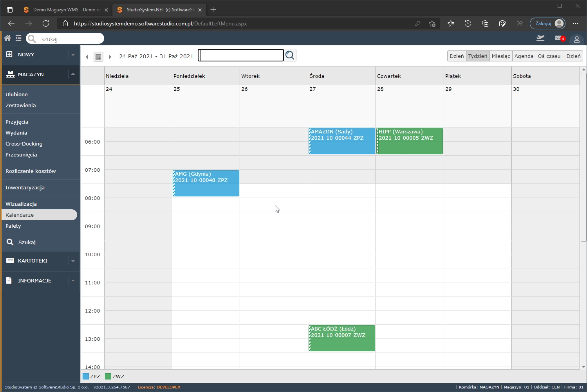
Task: Add page to favorites star icon
Action: (x=432, y=23)
